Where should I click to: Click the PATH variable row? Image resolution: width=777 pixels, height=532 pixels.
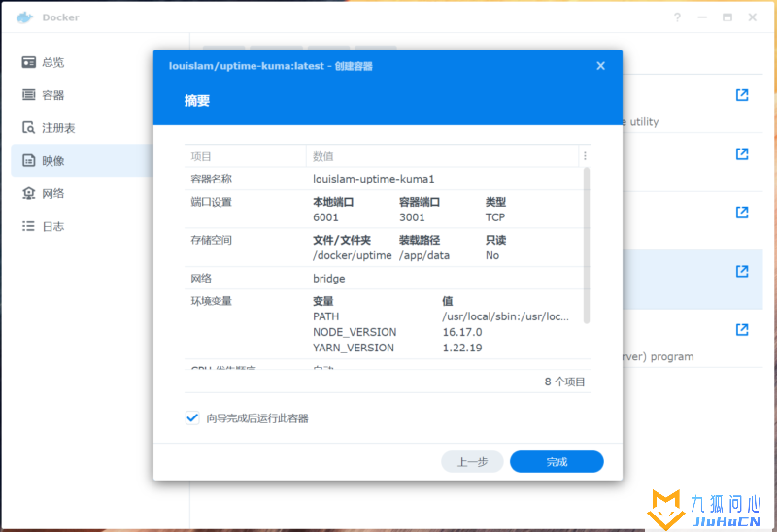coord(441,316)
